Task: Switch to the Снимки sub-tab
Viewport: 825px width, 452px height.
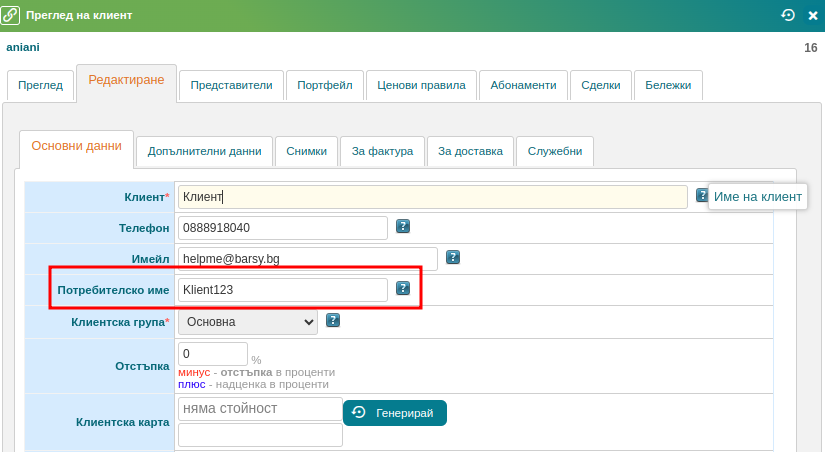Action: tap(307, 152)
